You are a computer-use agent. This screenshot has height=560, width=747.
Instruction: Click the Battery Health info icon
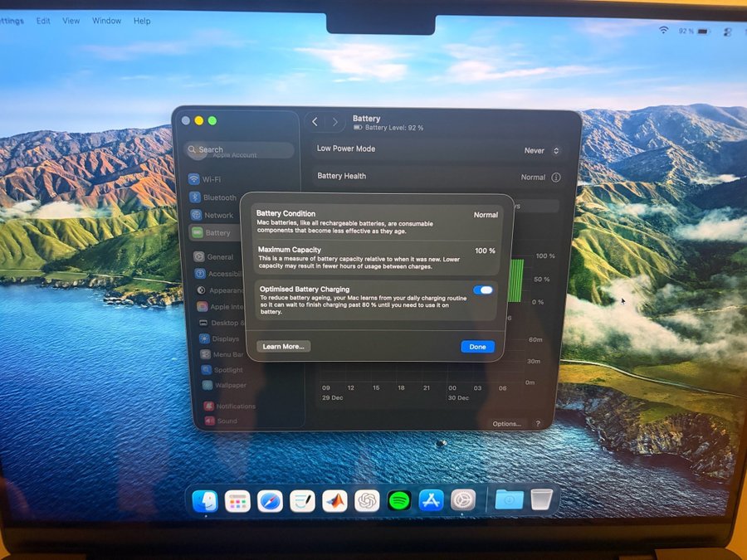tap(555, 178)
